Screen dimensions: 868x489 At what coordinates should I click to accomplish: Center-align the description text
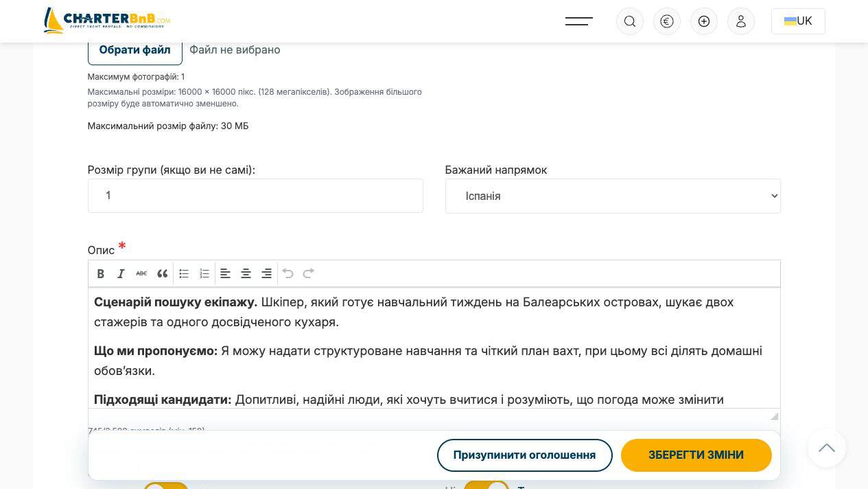click(246, 273)
